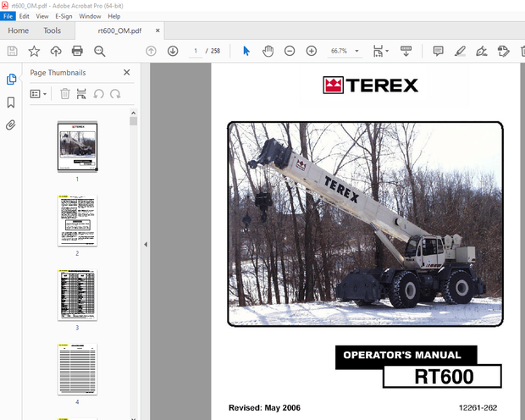Delete selected page with trash icon

tap(65, 94)
